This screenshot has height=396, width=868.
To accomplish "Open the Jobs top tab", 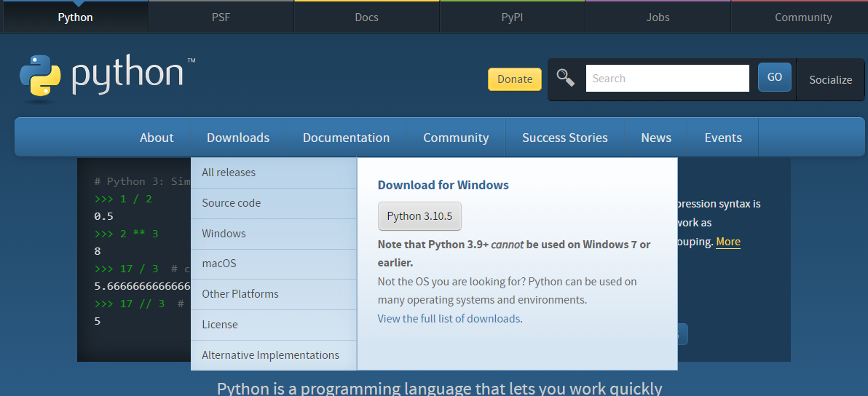I will pyautogui.click(x=658, y=17).
